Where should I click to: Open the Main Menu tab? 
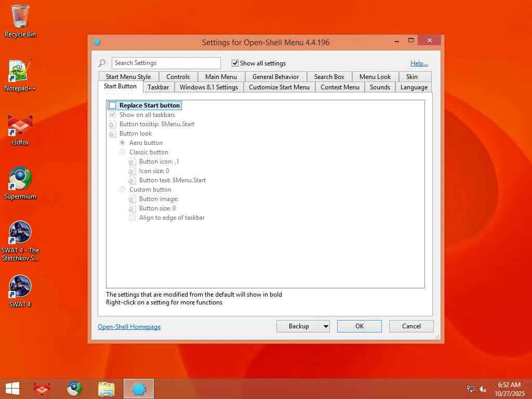pyautogui.click(x=221, y=77)
